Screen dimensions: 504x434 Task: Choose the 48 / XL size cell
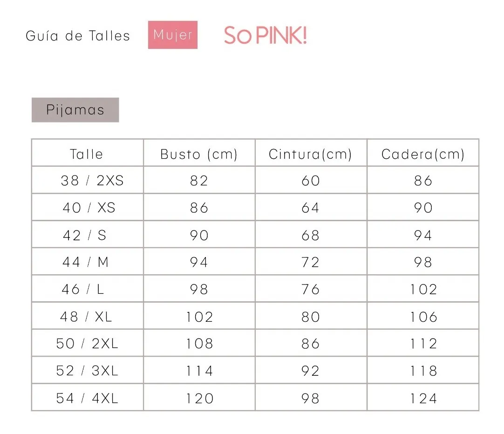pos(86,317)
